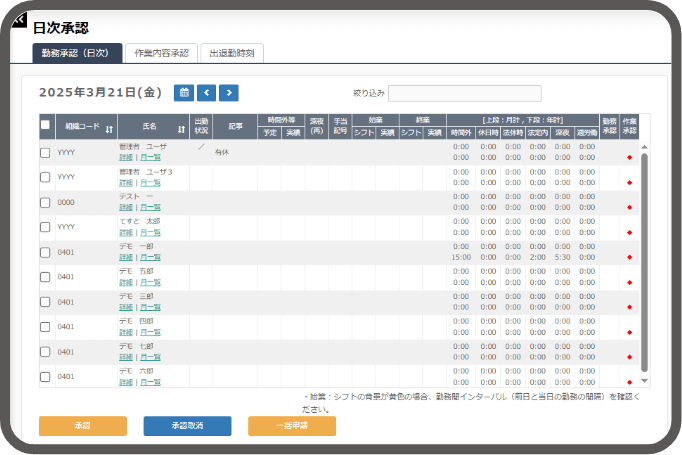Select the 勤務承認(日次) tab
682x455 pixels.
coord(77,53)
